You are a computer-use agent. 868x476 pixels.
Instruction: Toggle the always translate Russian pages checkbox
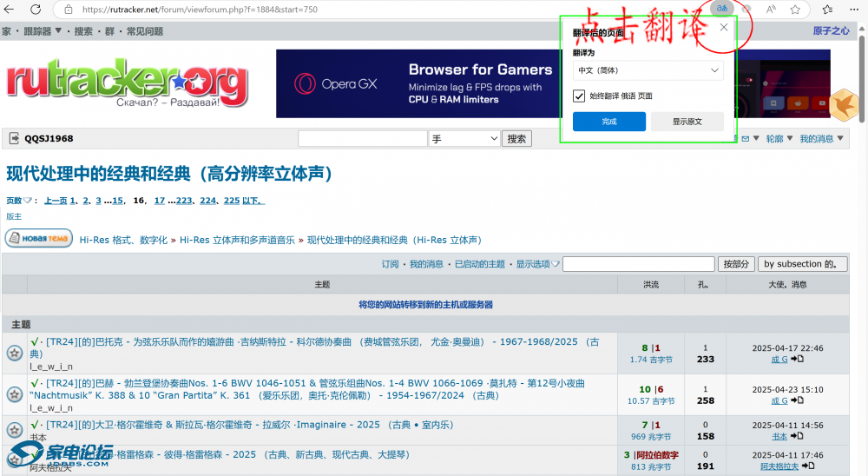(579, 96)
